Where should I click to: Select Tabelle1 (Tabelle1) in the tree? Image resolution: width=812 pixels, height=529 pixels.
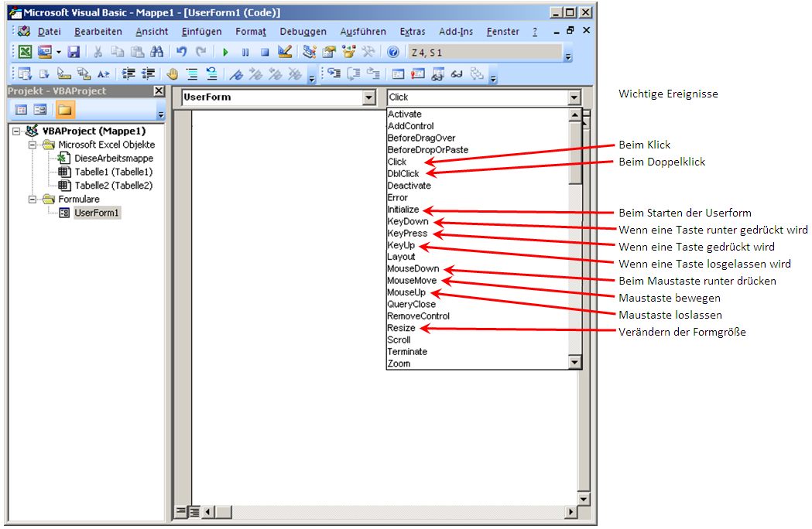point(114,172)
